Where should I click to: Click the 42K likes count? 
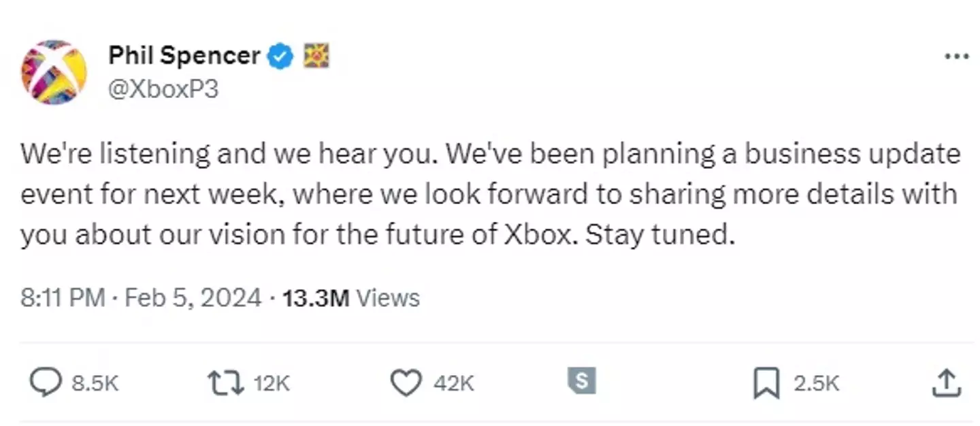coord(453,384)
